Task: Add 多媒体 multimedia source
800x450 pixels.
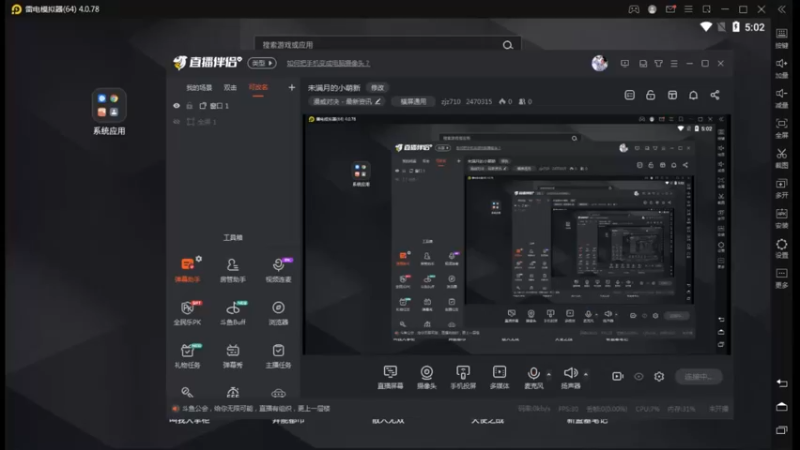Action: [499, 377]
